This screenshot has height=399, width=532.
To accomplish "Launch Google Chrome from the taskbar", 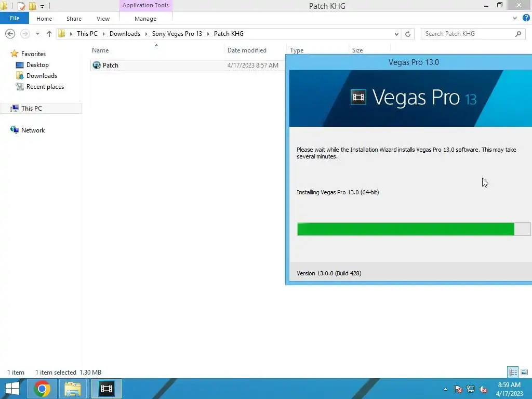I will tap(42, 389).
